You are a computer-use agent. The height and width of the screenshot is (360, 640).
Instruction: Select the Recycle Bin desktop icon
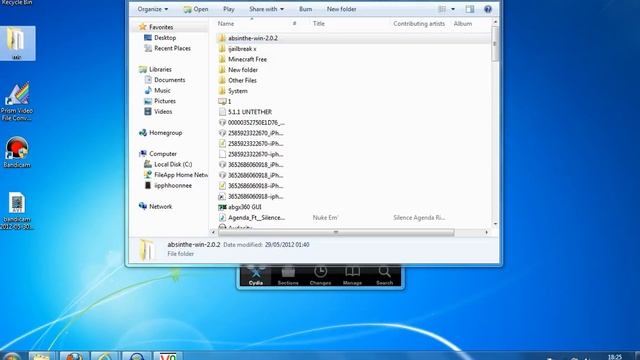17,2
